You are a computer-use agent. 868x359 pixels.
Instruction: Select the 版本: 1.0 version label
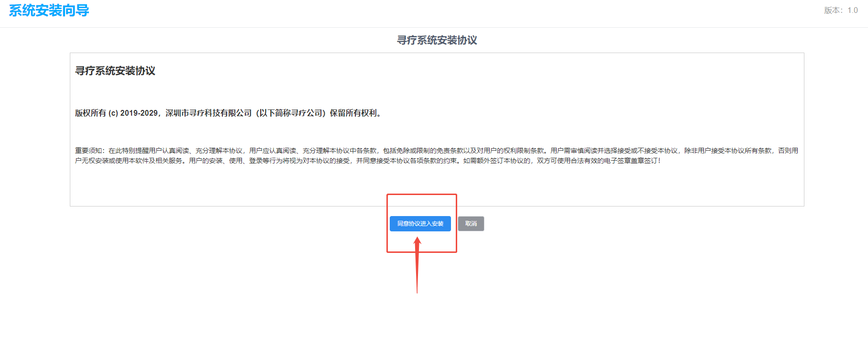point(840,11)
